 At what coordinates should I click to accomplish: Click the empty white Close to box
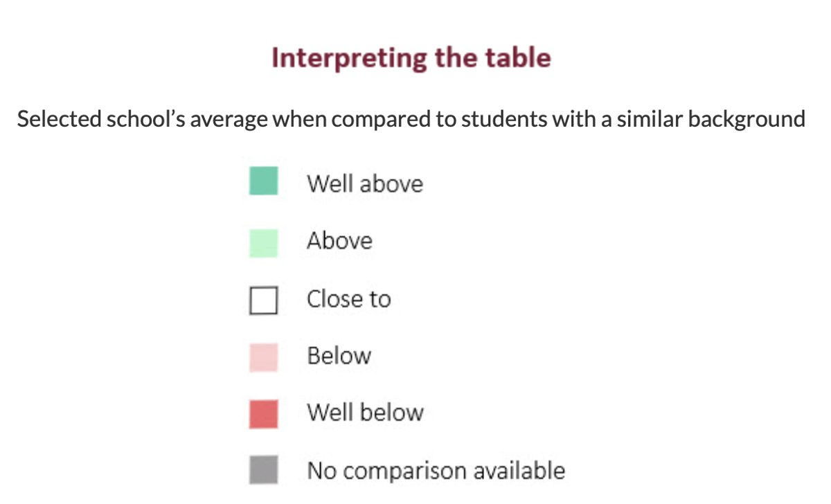(263, 301)
